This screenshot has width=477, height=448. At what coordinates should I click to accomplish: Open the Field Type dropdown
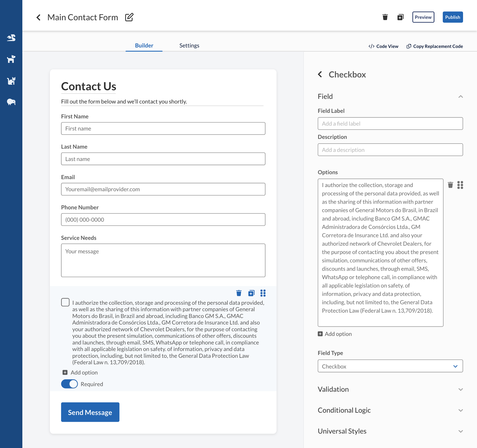[390, 366]
